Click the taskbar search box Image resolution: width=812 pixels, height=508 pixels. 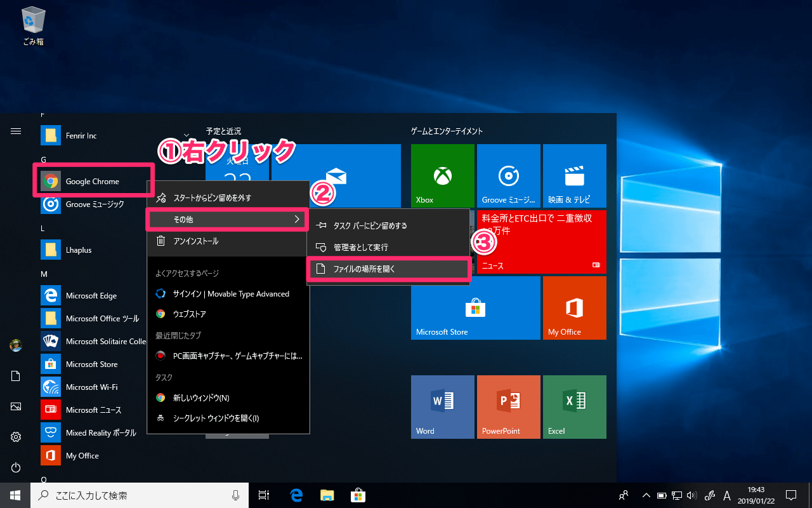[x=140, y=495]
